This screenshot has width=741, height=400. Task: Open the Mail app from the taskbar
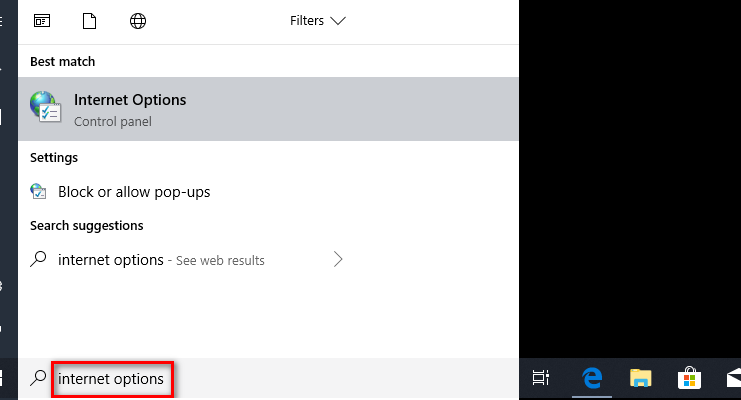point(733,378)
